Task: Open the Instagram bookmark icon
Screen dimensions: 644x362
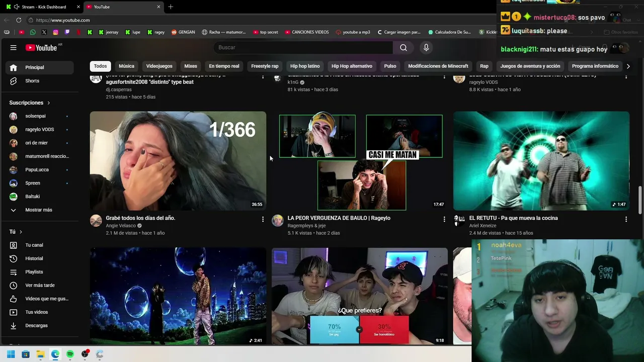Action: [x=55, y=32]
